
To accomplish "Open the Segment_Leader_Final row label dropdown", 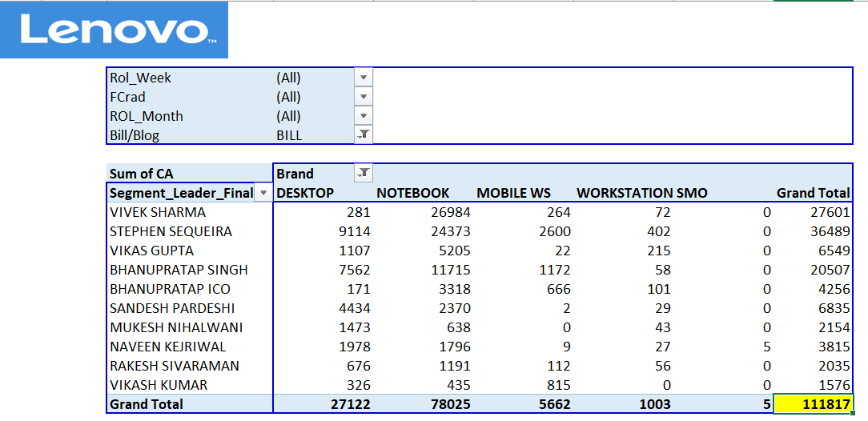I will pyautogui.click(x=263, y=193).
